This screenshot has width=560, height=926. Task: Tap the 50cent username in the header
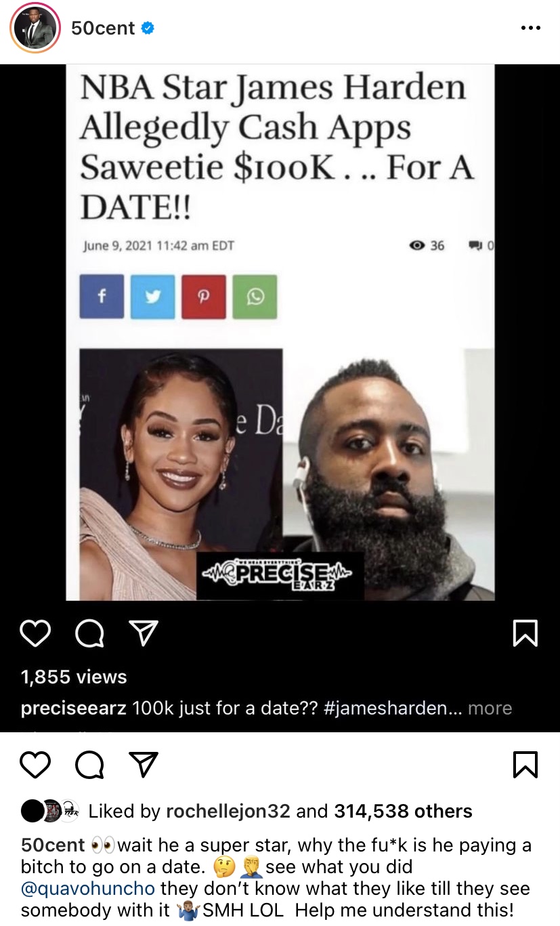104,28
